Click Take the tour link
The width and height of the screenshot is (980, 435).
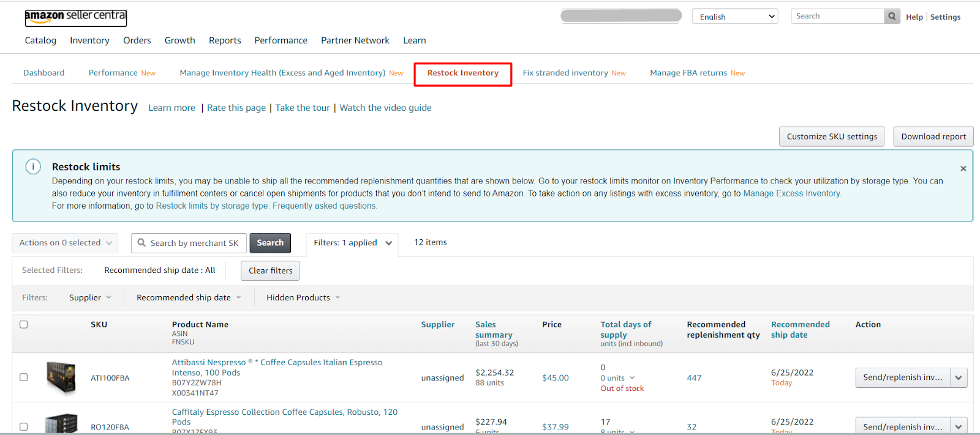(x=303, y=108)
